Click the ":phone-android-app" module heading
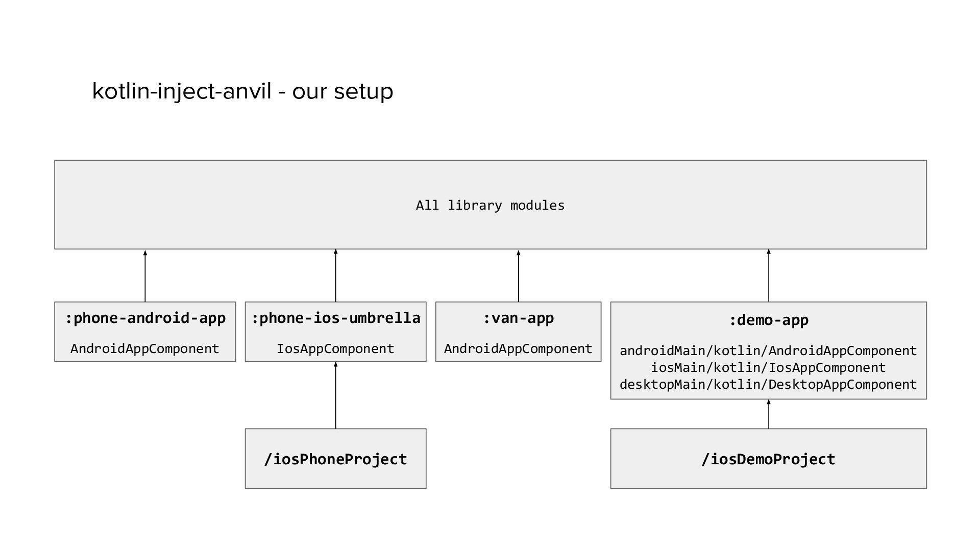The image size is (980, 551). (145, 318)
